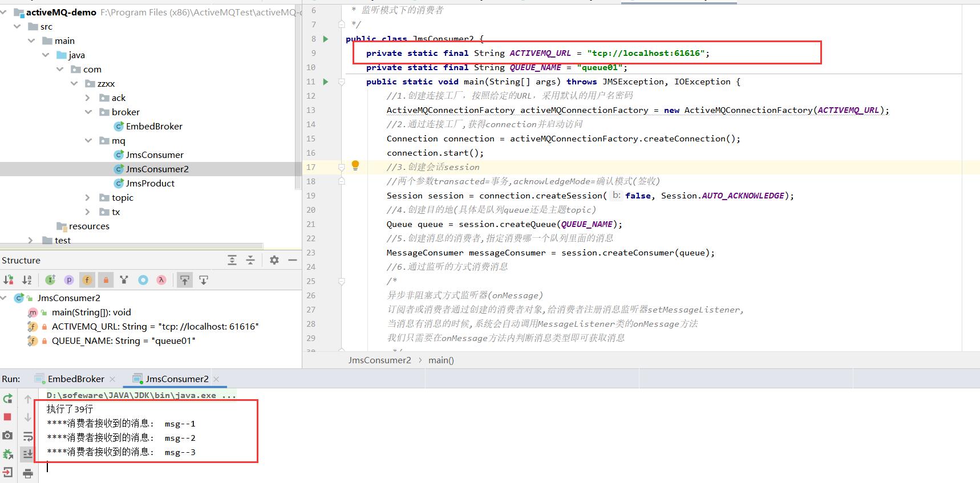Click the camera thread dump icon
The height and width of the screenshot is (483, 980).
[7, 436]
